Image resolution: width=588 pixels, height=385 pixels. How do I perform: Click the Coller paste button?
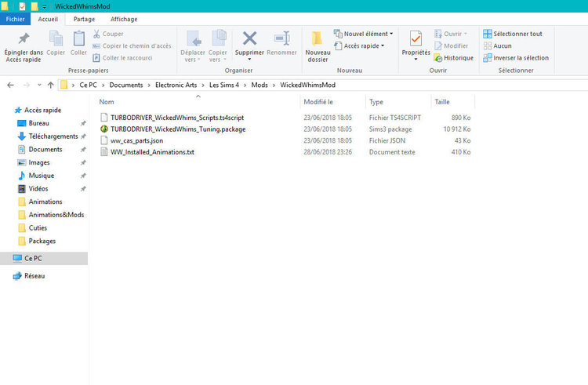tap(78, 43)
